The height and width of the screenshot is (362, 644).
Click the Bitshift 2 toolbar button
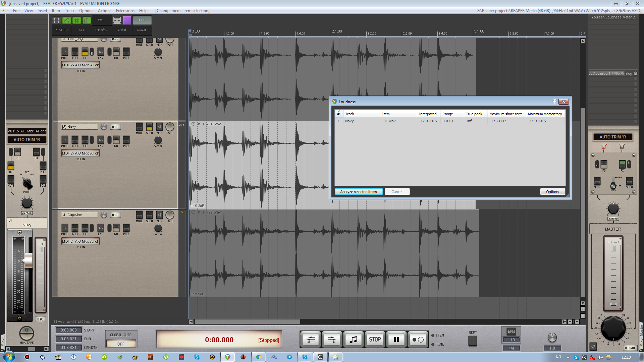coord(101,30)
